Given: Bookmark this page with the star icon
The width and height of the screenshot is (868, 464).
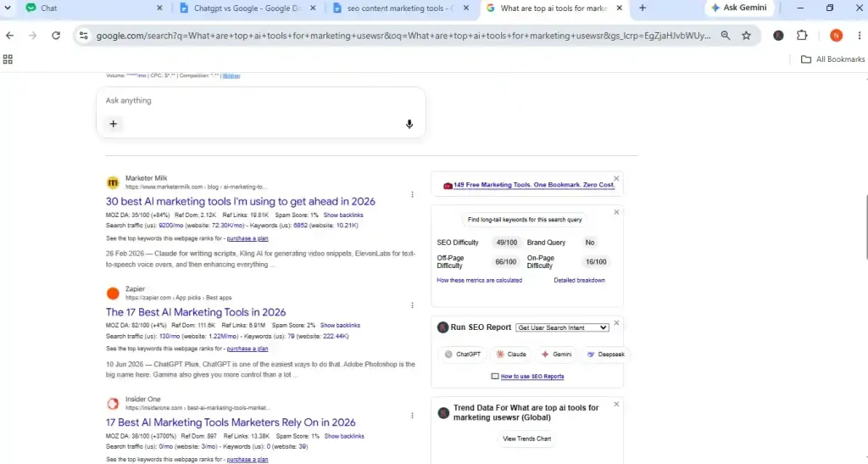Looking at the screenshot, I should pyautogui.click(x=746, y=36).
